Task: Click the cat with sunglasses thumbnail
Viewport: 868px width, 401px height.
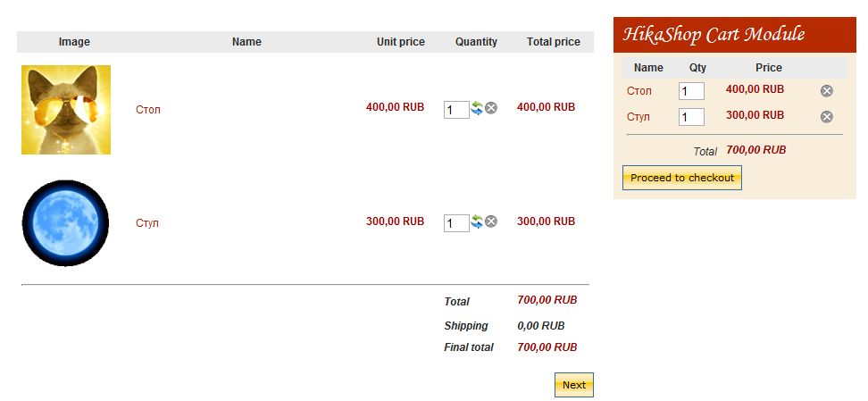Action: [x=66, y=110]
